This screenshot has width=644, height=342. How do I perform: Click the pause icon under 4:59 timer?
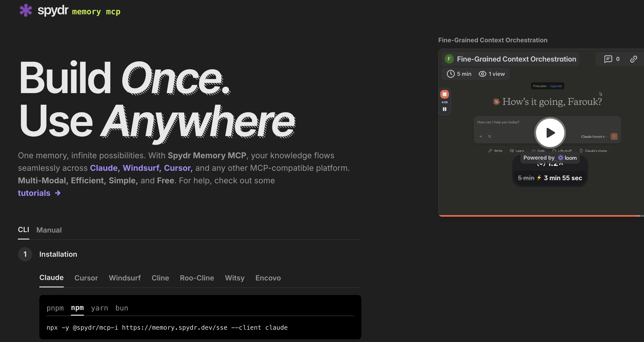pyautogui.click(x=445, y=109)
